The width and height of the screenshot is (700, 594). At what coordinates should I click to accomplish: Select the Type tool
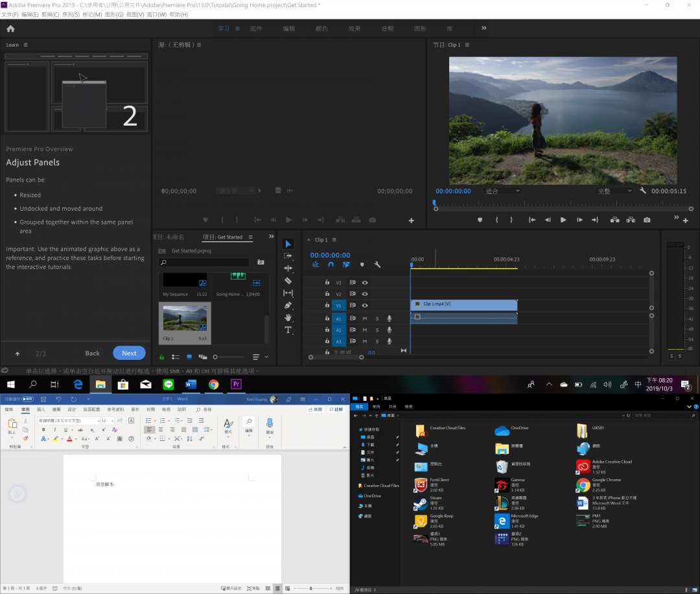pos(288,330)
